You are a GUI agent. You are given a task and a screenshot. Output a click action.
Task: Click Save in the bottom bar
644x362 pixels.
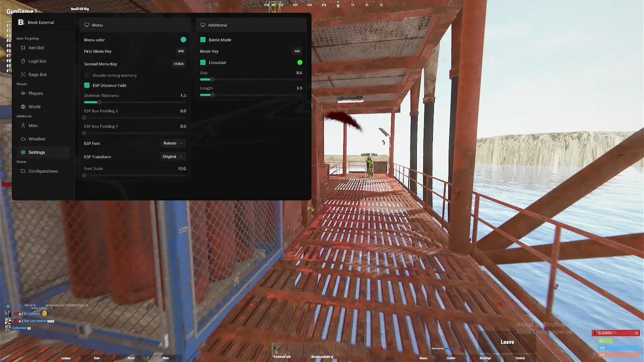97,358
